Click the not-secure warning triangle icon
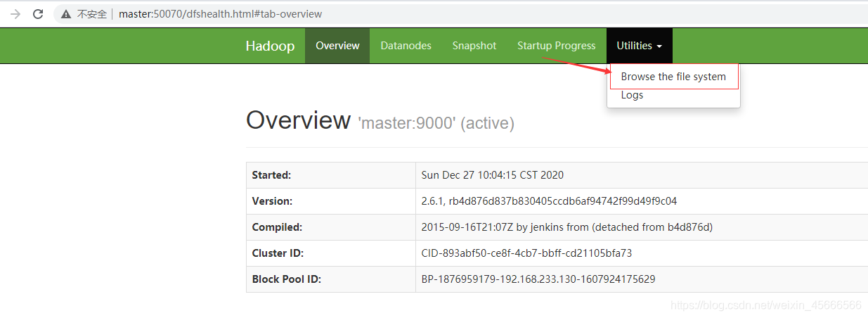868x318 pixels. pyautogui.click(x=66, y=14)
